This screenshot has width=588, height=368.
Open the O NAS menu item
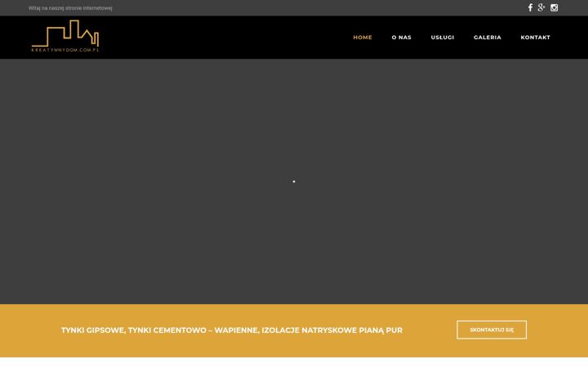(x=401, y=37)
